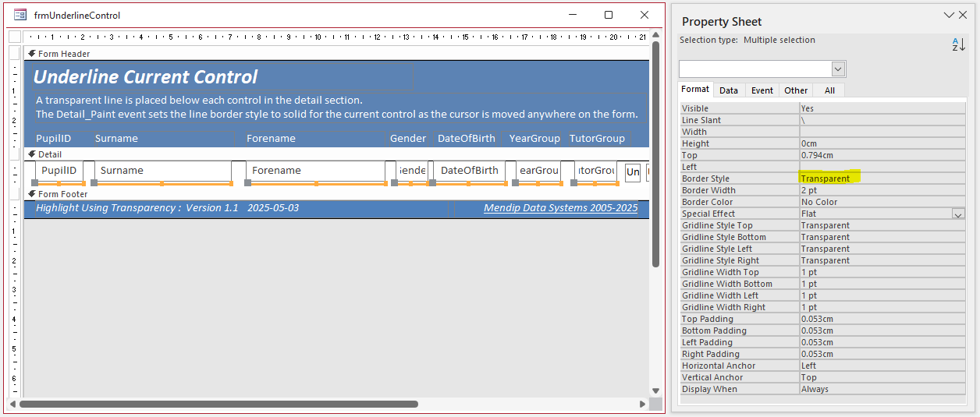The image size is (980, 417).
Task: Click the form's vertical scrollbar thumb
Action: (656, 154)
